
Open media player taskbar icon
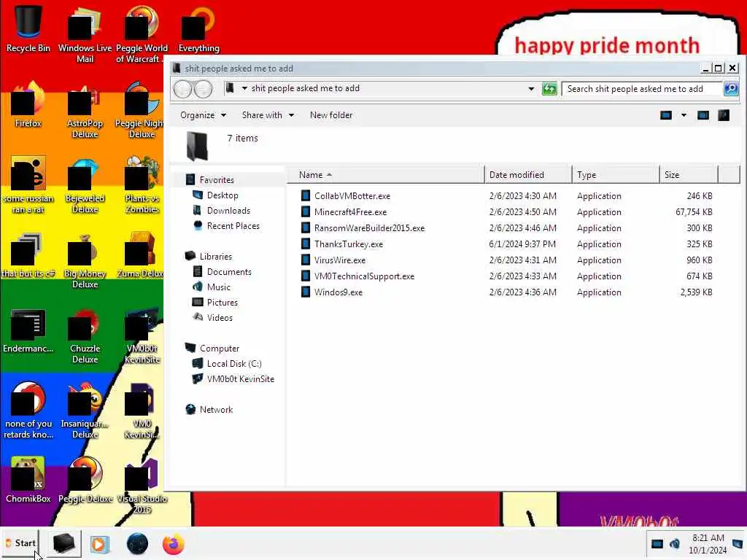[99, 544]
